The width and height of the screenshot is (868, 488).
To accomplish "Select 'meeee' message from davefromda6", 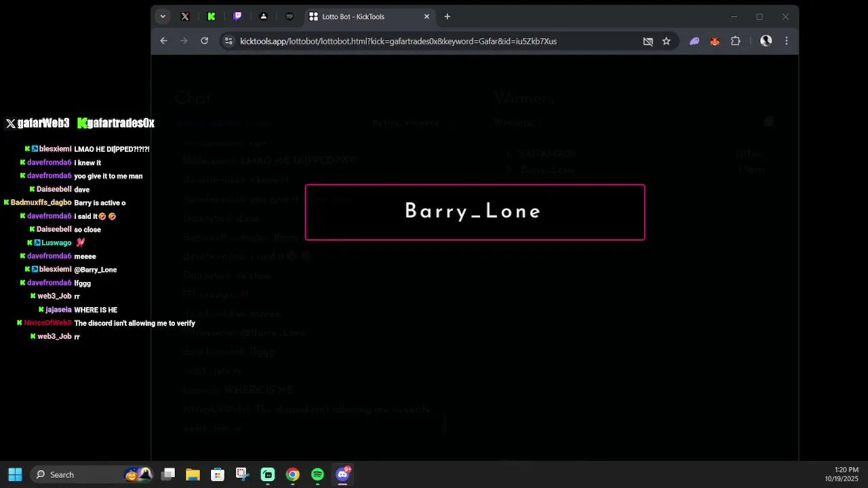I will pyautogui.click(x=85, y=256).
